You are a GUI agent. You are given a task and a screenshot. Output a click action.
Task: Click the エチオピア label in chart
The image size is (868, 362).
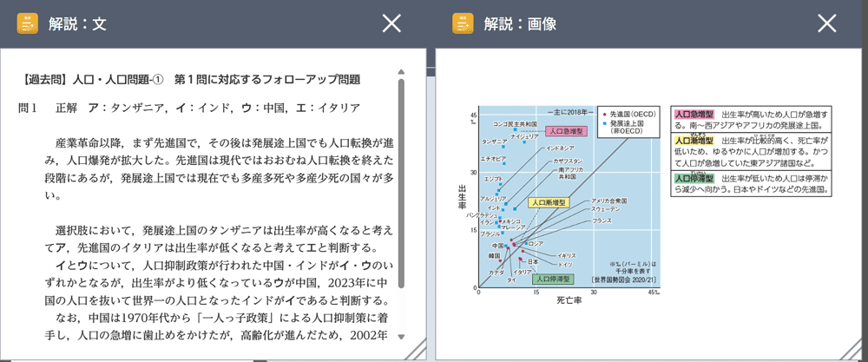[x=493, y=159]
